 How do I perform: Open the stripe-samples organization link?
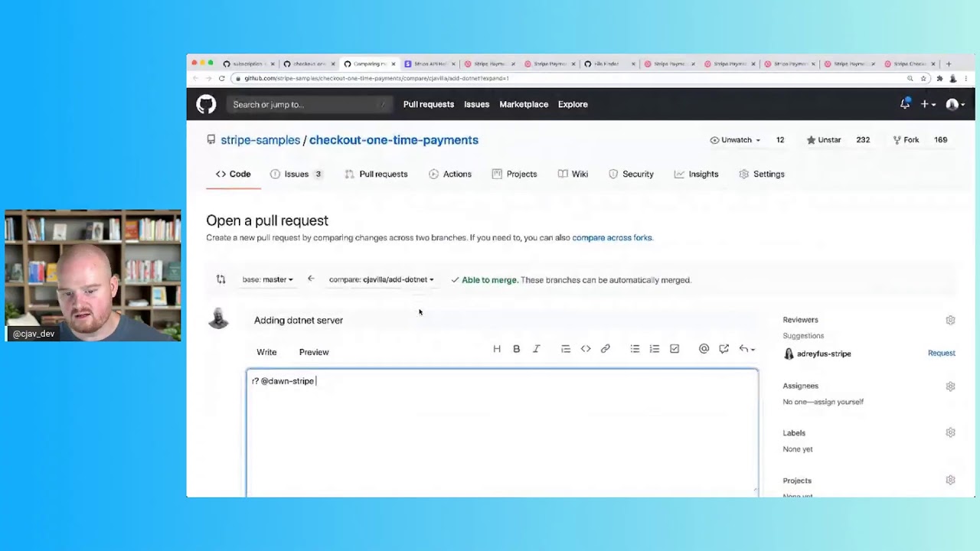tap(260, 140)
